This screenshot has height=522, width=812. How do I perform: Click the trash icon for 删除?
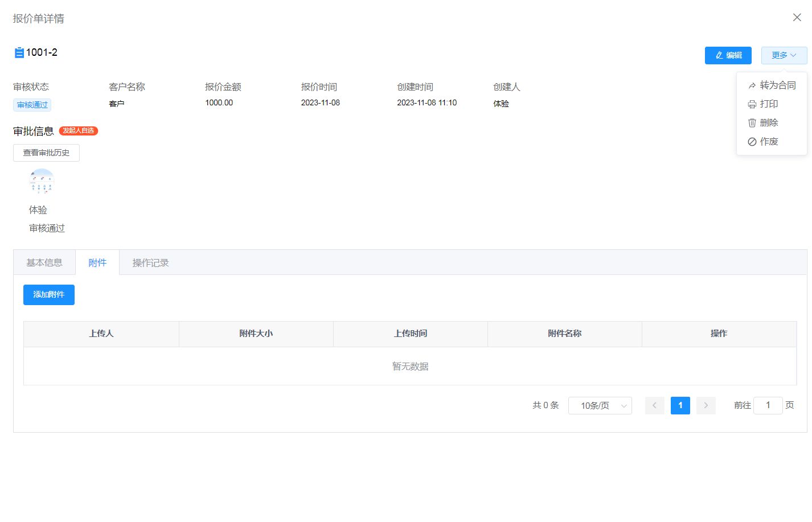752,123
